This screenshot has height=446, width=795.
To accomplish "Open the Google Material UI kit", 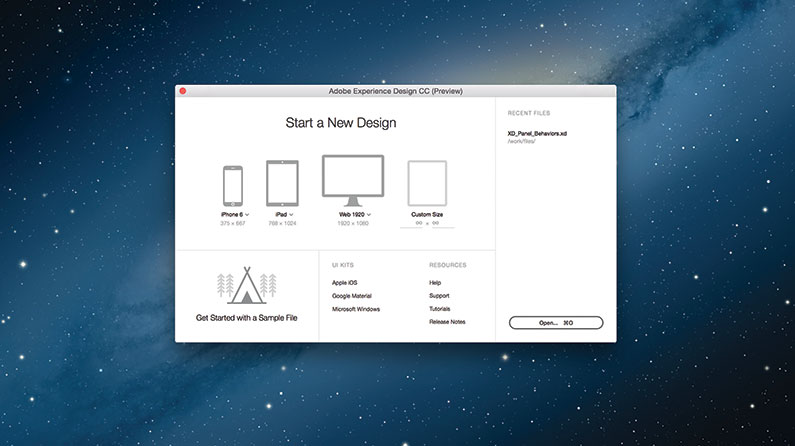I will point(352,296).
